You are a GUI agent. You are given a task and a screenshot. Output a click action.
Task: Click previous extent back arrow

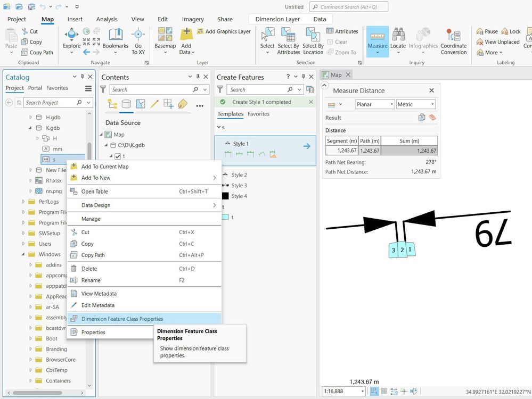point(86,52)
